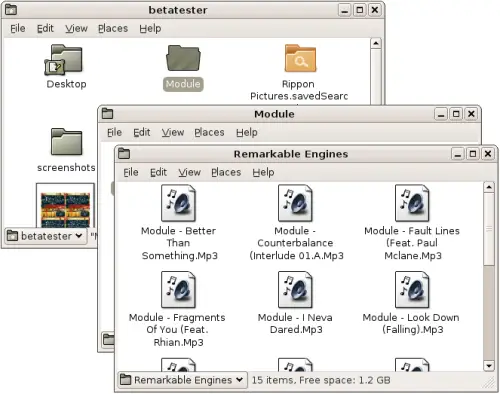
Task: Click the 'screenshots' folder label
Action: (66, 168)
